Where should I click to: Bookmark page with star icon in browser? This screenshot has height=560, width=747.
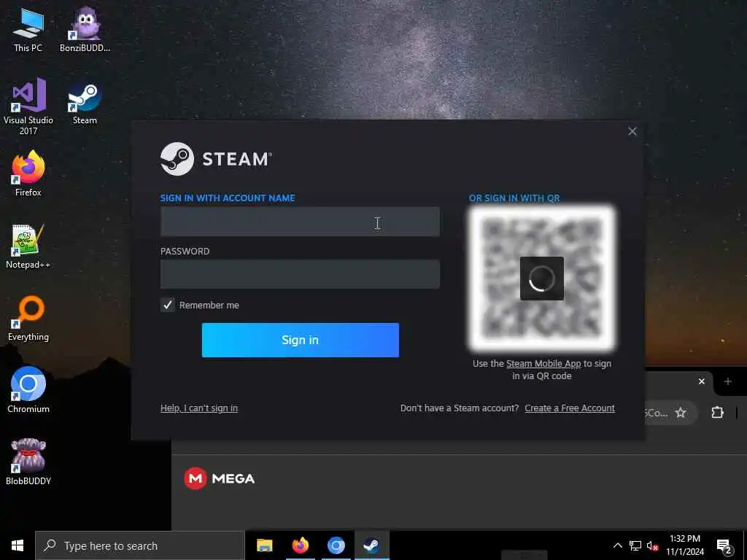coord(681,413)
